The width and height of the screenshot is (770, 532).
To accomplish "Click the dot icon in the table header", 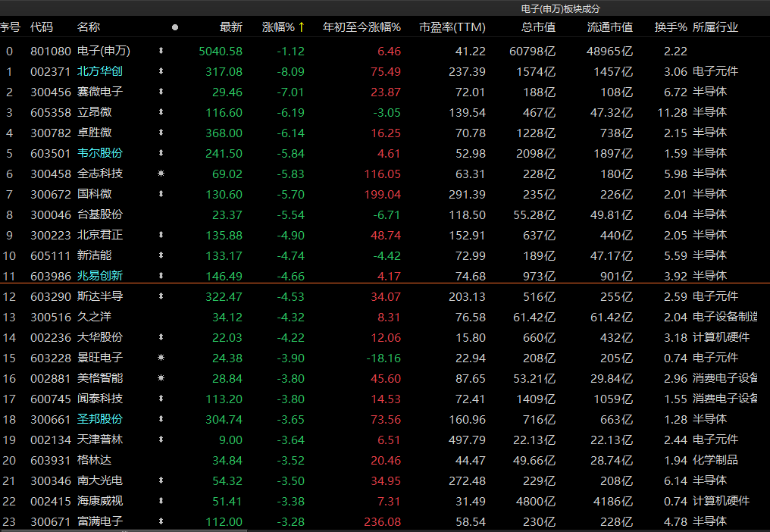I will click(x=175, y=27).
